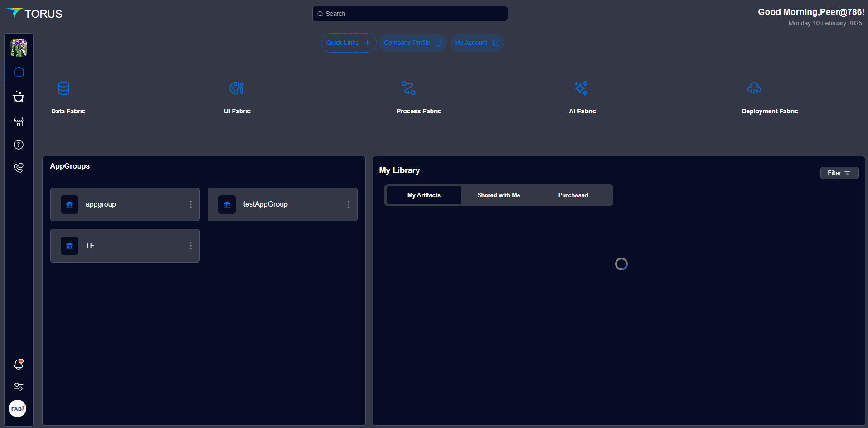
Task: Open the Data Fabric icon
Action: click(x=63, y=88)
